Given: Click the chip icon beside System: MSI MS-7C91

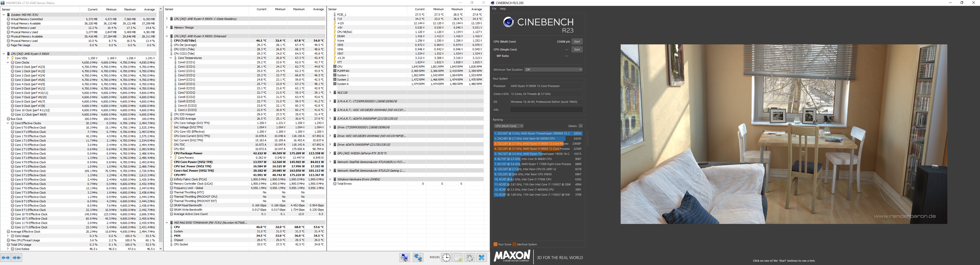Looking at the screenshot, I should click(8, 15).
